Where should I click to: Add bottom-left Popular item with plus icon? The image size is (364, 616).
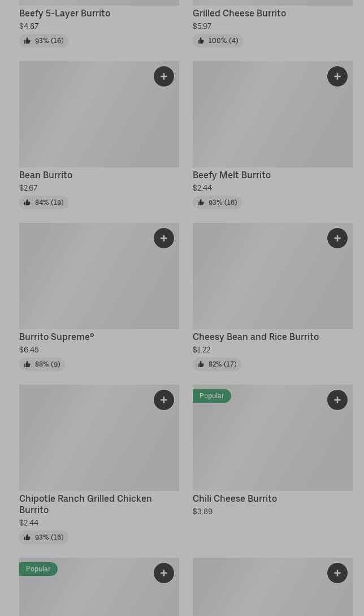tap(164, 573)
